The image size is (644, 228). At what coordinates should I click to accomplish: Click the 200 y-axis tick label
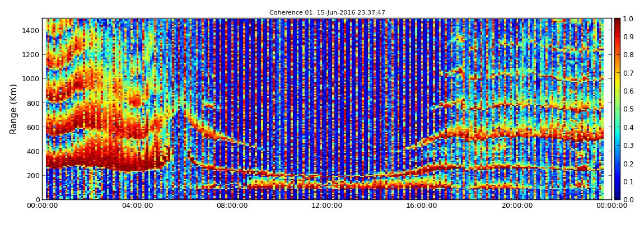click(x=34, y=176)
